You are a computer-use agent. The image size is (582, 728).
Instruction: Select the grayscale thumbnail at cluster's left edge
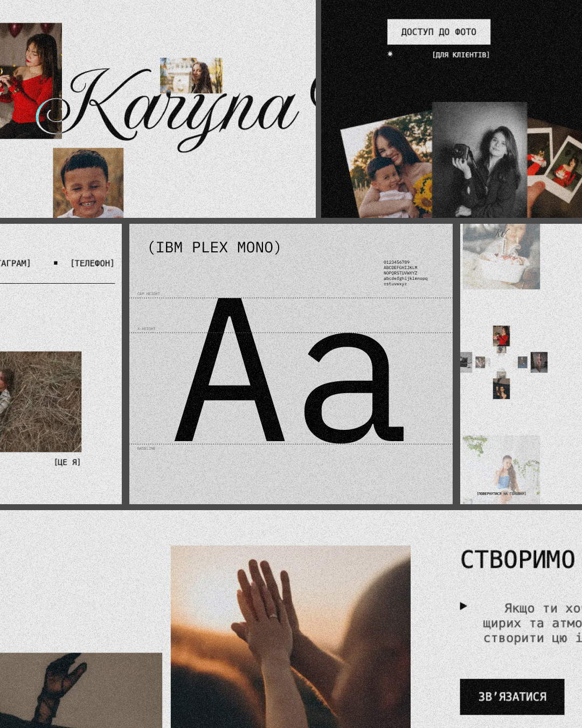click(x=466, y=362)
